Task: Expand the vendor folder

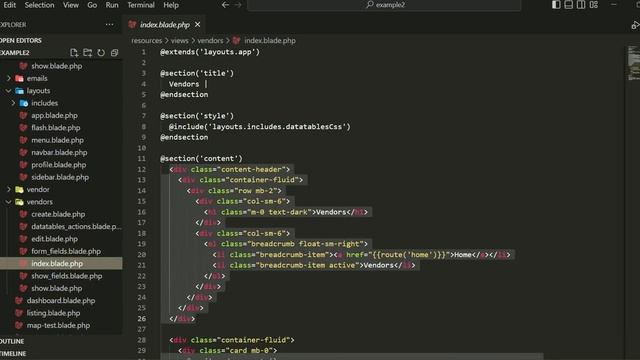Action: pos(9,189)
